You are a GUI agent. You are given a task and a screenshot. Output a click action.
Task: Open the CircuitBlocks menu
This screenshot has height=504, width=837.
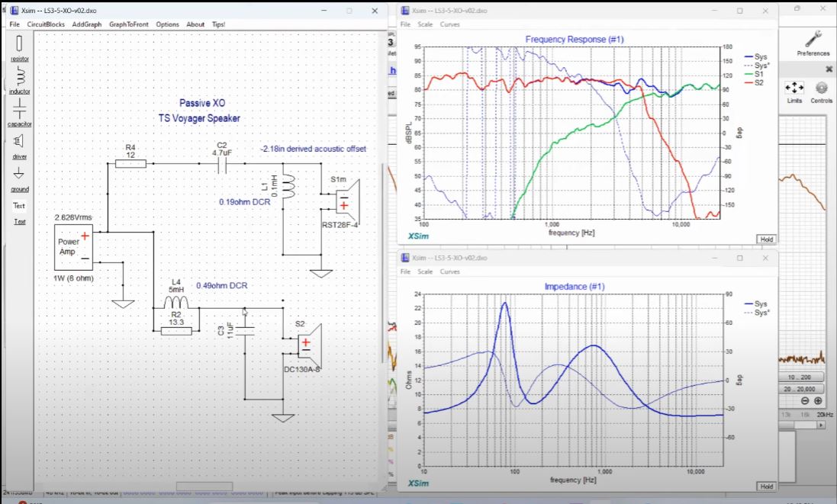click(x=46, y=24)
